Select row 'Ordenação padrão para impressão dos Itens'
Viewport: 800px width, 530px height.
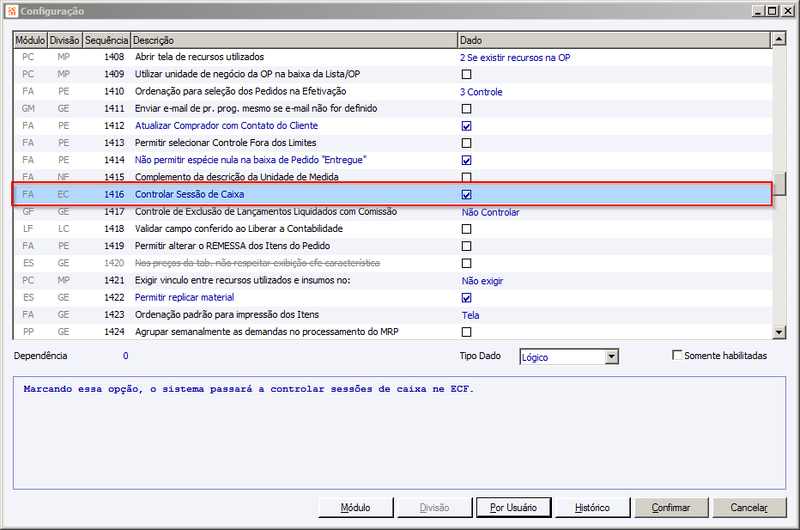point(392,315)
